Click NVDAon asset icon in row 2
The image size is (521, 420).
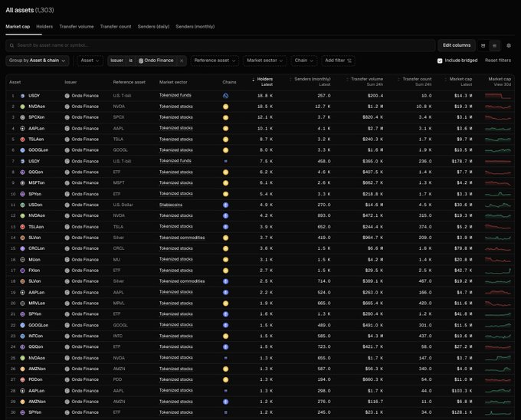22,107
